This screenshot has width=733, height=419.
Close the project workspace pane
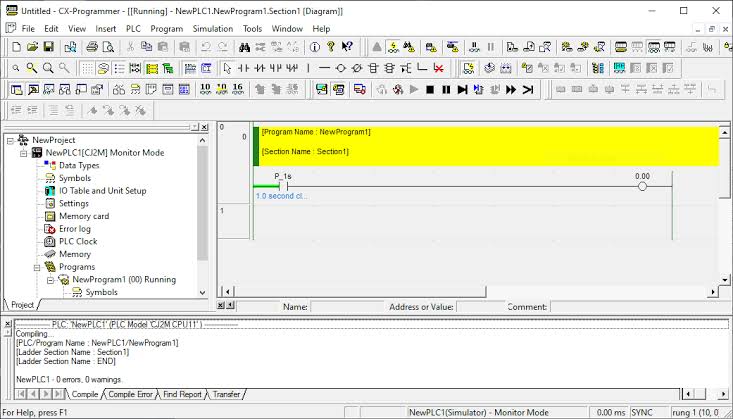(204, 127)
